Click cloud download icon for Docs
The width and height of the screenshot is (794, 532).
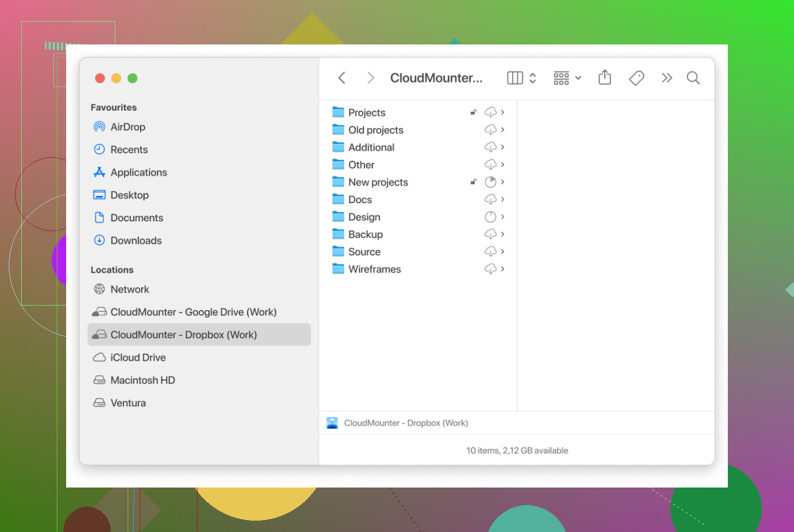click(490, 200)
